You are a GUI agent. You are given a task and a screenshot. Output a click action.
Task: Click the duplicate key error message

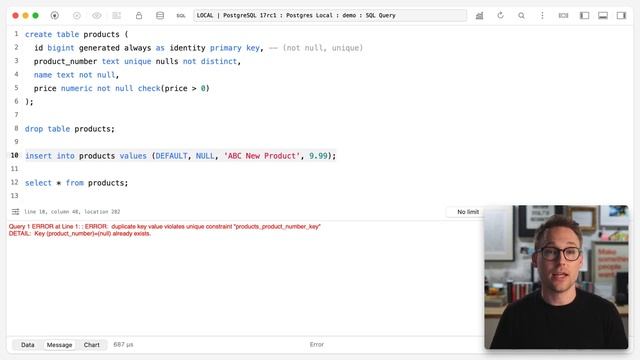pos(164,227)
